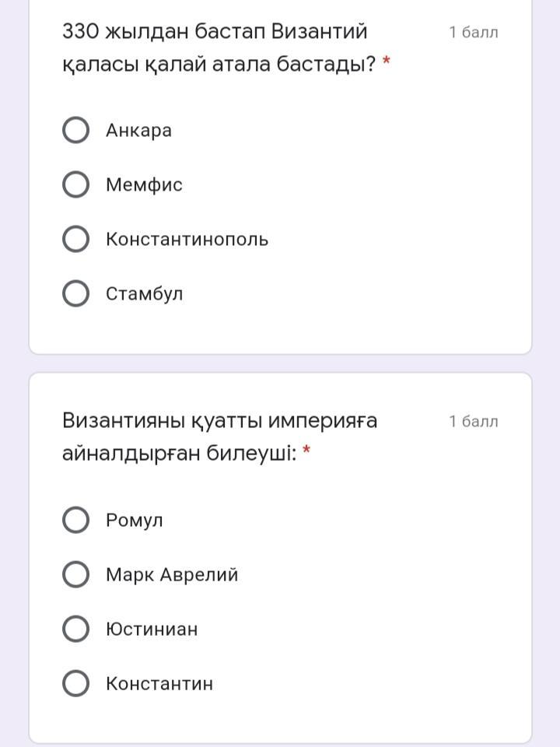
Task: Click the Анкара answer label text
Action: pos(138,131)
